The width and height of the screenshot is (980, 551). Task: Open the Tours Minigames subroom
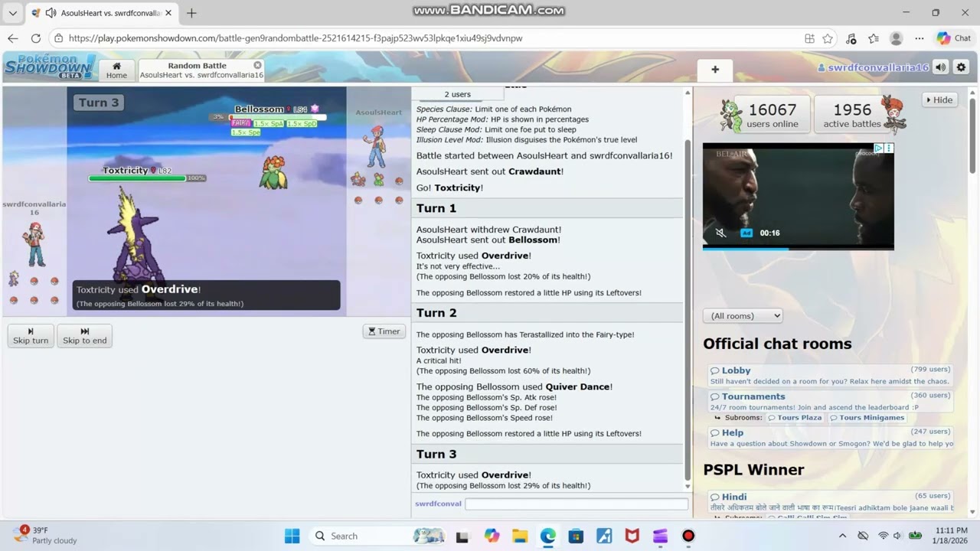pos(867,418)
